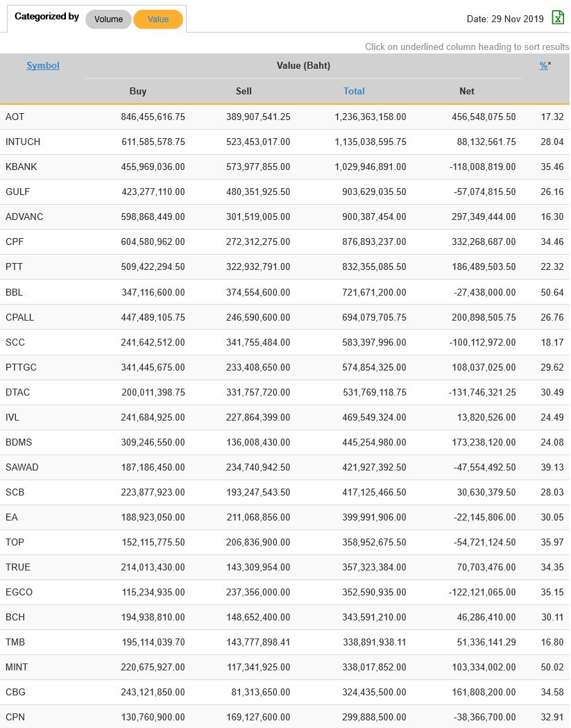Click AOT's total value 1,236,363,158.00
571x728 pixels.
[370, 117]
